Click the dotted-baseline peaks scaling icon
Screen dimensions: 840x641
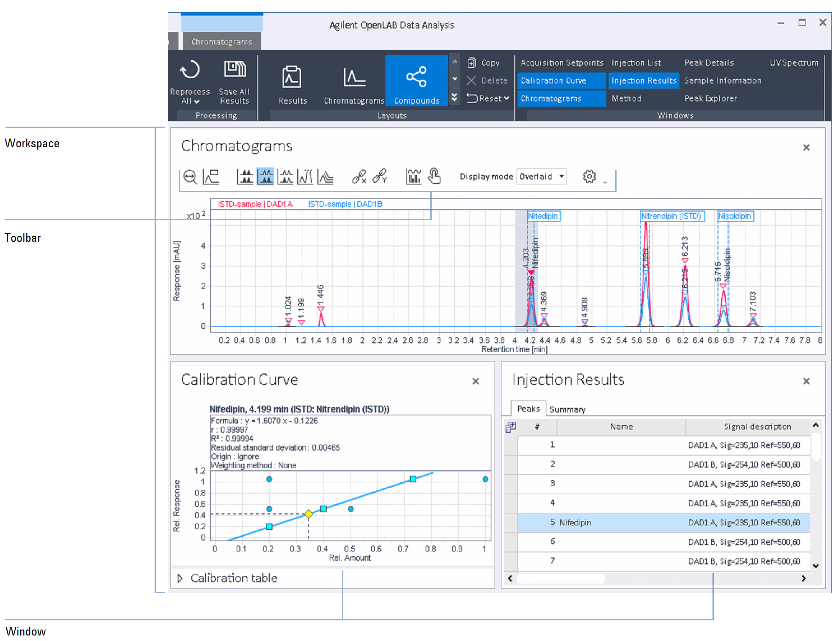click(x=285, y=177)
